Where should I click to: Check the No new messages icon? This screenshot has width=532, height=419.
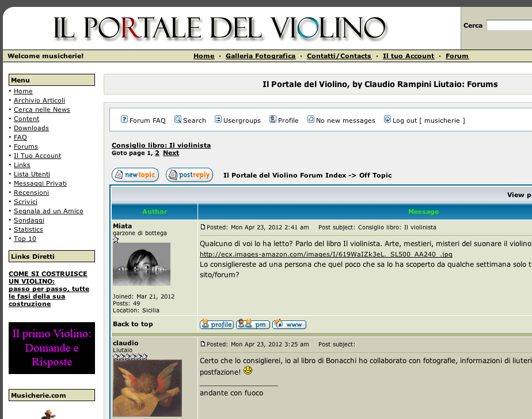pos(311,119)
